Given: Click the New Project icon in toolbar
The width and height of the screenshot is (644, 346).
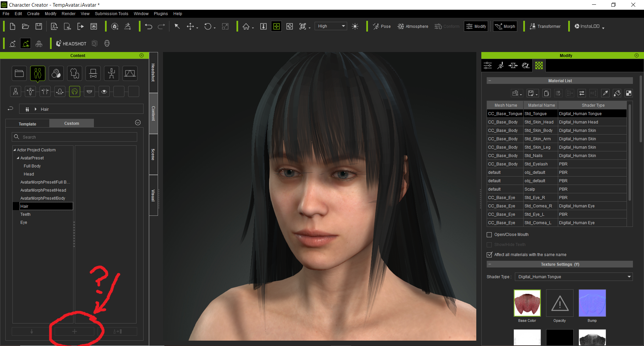Looking at the screenshot, I should 12,27.
